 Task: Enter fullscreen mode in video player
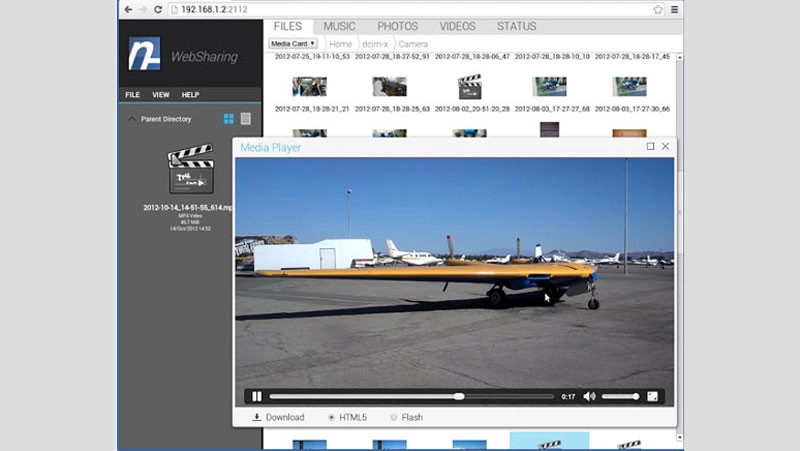click(653, 396)
